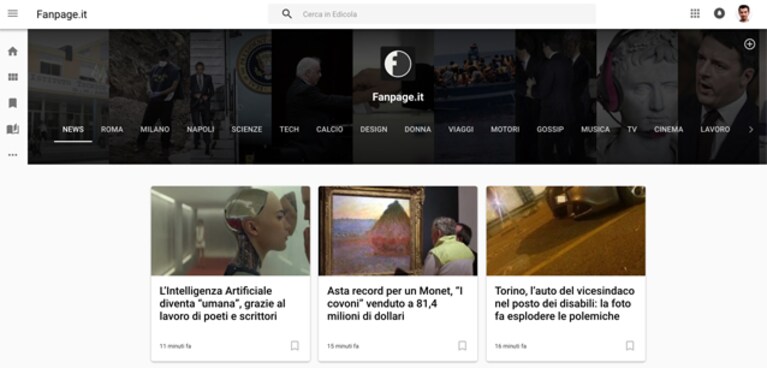
Task: Open the newsstand reading icon in sidebar
Action: tap(13, 129)
